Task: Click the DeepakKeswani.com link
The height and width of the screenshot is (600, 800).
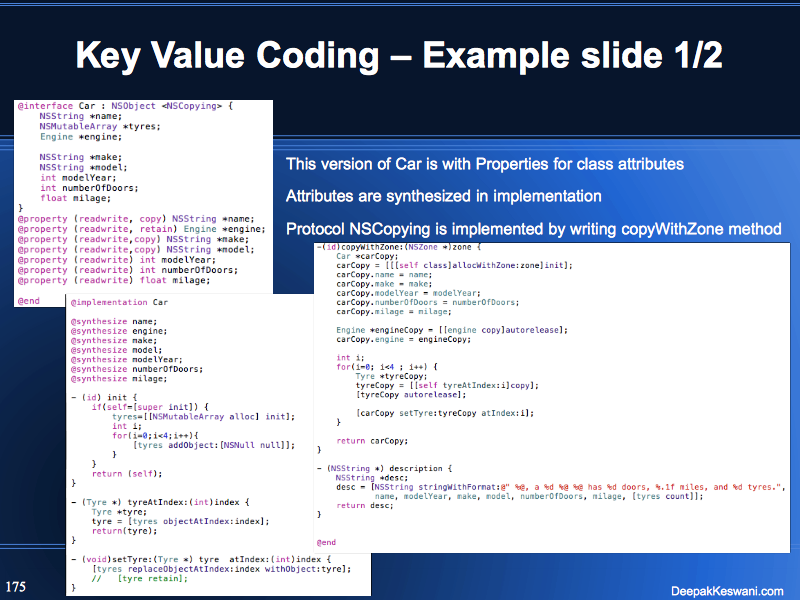Action: (727, 590)
